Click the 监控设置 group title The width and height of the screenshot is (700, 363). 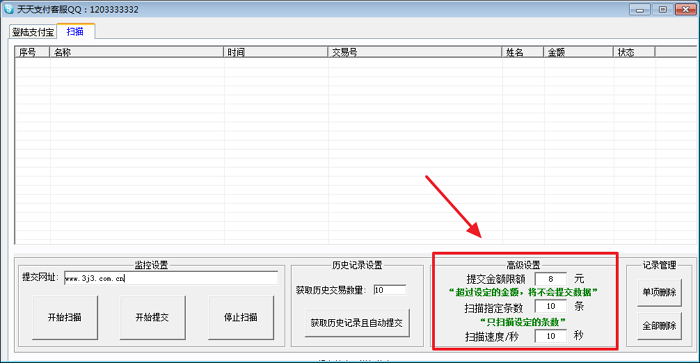pyautogui.click(x=151, y=265)
